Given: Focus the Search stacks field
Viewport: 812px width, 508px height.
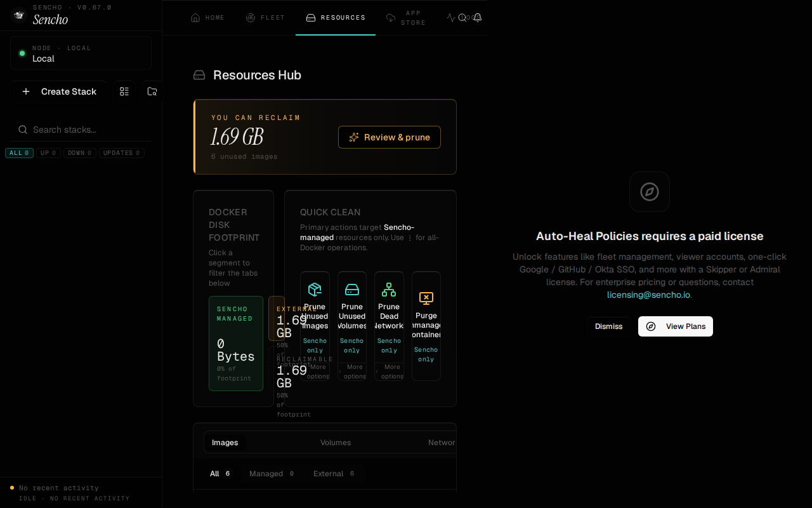Looking at the screenshot, I should 81,130.
